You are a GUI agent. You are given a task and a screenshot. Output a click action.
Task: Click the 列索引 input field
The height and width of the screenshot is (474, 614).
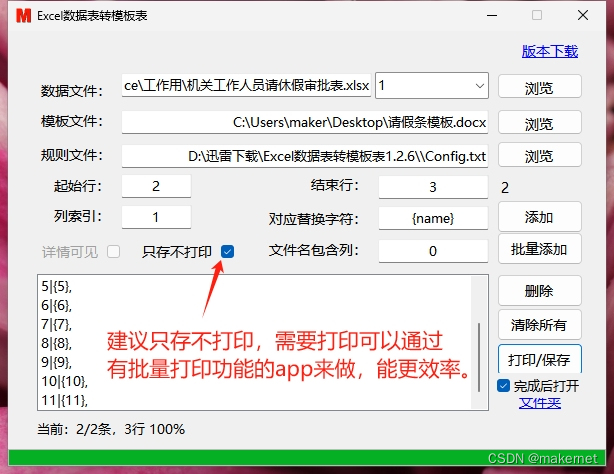(156, 217)
